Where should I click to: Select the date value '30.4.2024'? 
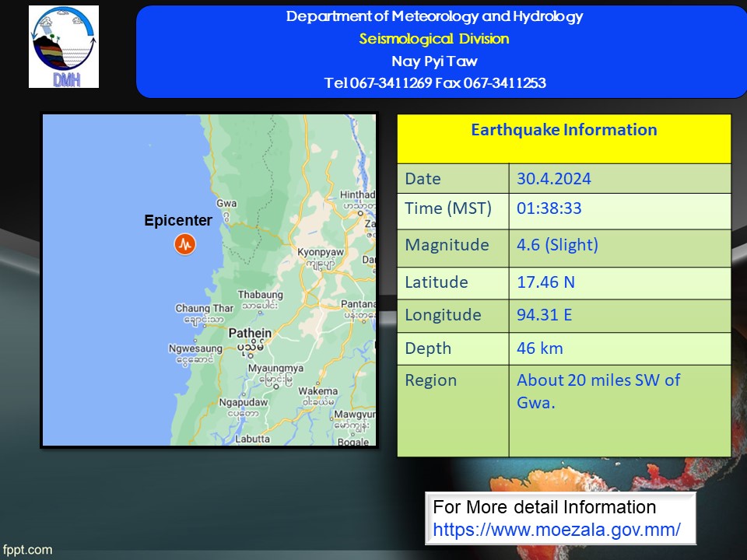coord(553,179)
